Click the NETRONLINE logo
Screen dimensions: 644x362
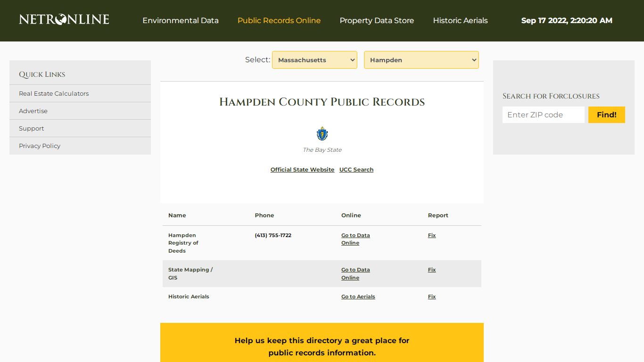(x=64, y=19)
